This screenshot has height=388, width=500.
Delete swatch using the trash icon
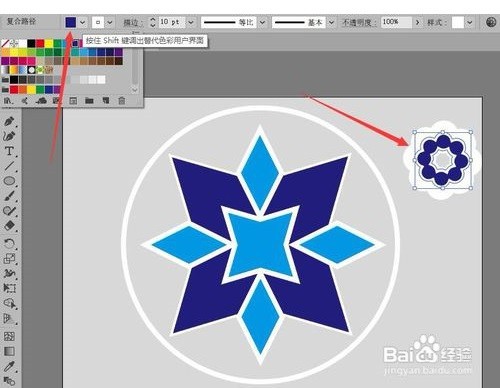point(122,100)
